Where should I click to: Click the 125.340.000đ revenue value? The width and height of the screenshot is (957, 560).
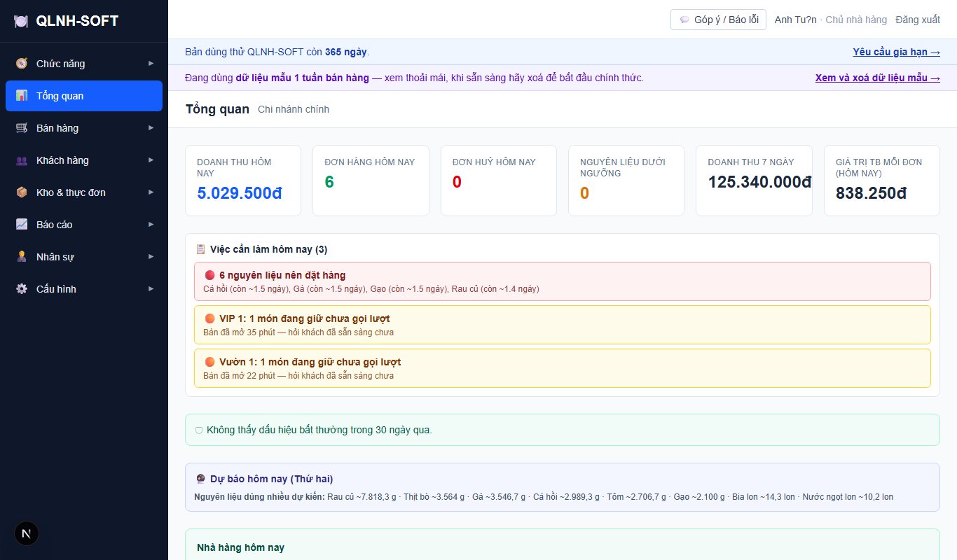click(x=760, y=182)
